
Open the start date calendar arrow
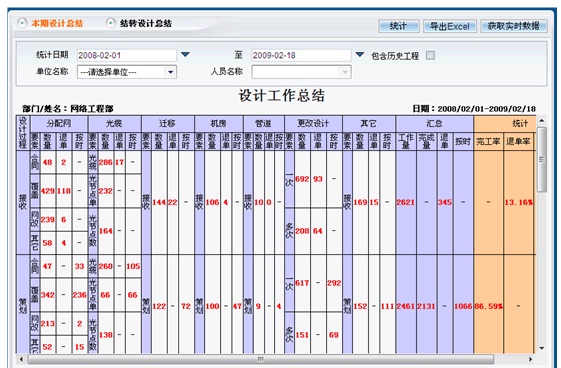point(185,55)
